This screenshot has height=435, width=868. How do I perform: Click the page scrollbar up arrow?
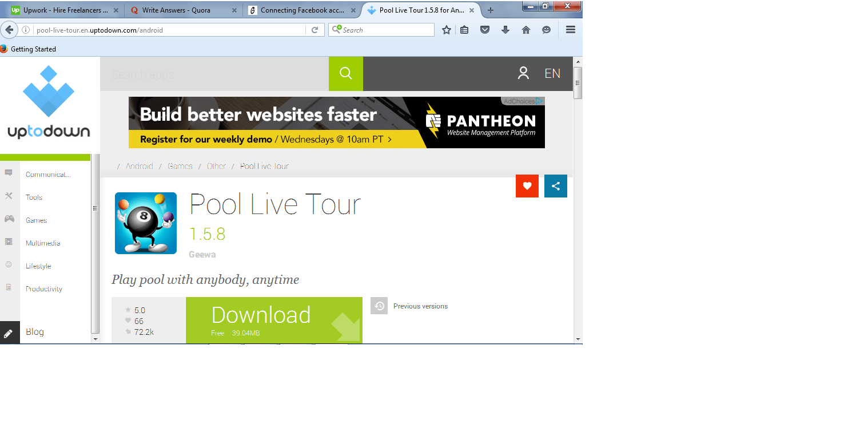pyautogui.click(x=578, y=61)
